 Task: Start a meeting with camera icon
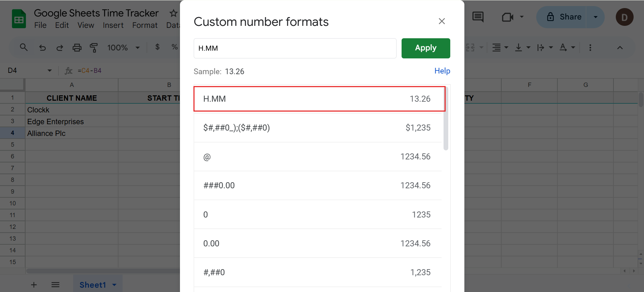click(x=507, y=17)
